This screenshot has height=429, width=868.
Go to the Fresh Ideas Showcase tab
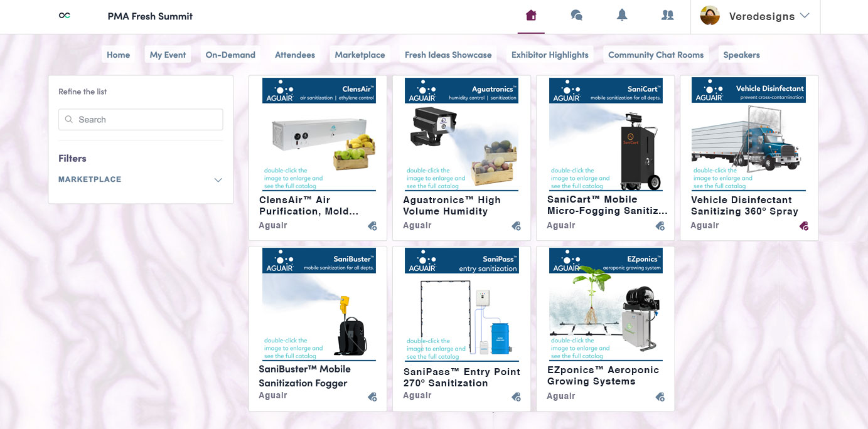coord(447,55)
